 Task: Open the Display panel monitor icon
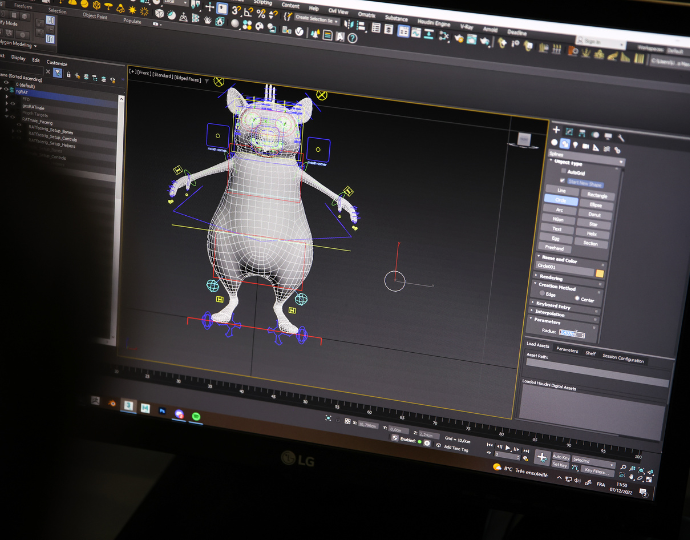tap(608, 136)
